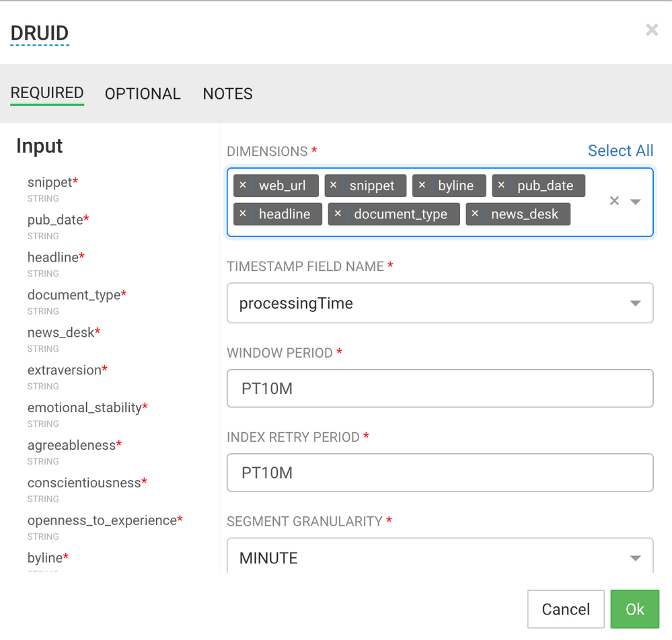672x640 pixels.
Task: Remove the byline dimension tag
Action: (422, 186)
